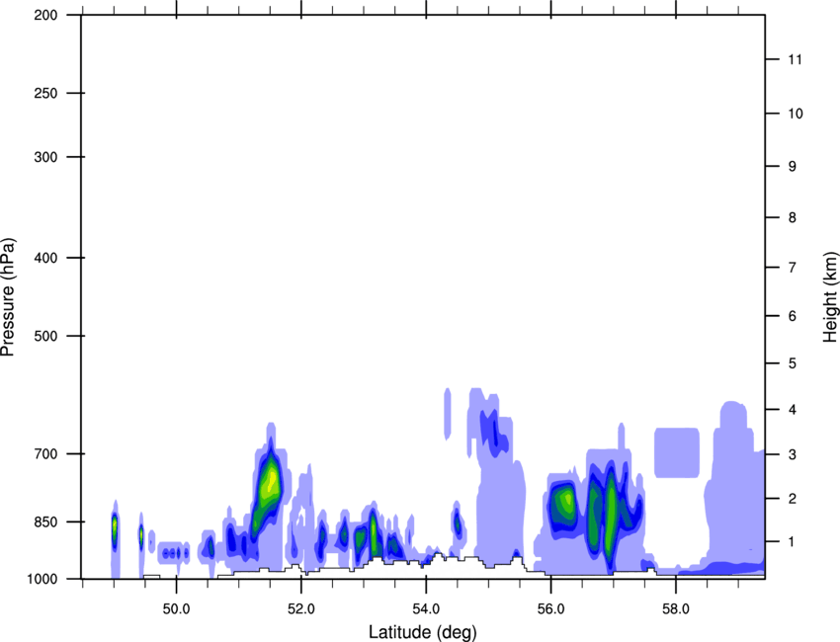
Task: Pick the 1 km height label
Action: click(792, 542)
